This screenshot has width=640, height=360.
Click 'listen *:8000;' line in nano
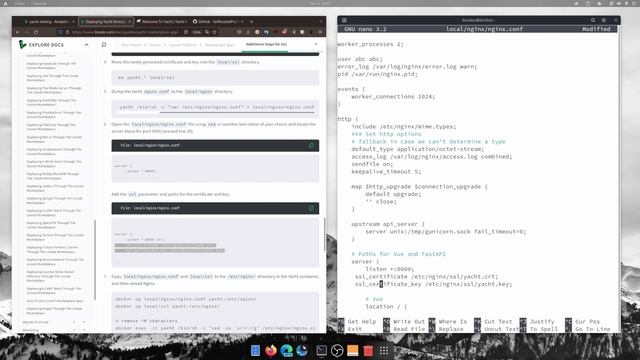point(390,269)
